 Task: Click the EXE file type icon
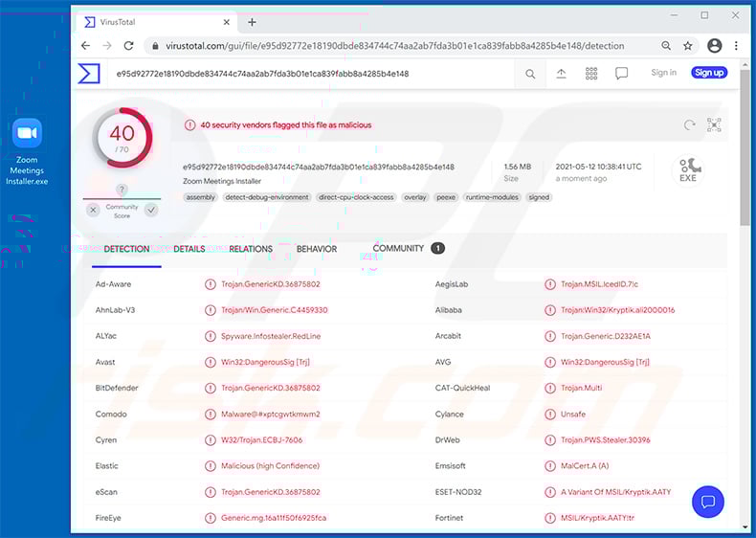pyautogui.click(x=688, y=169)
